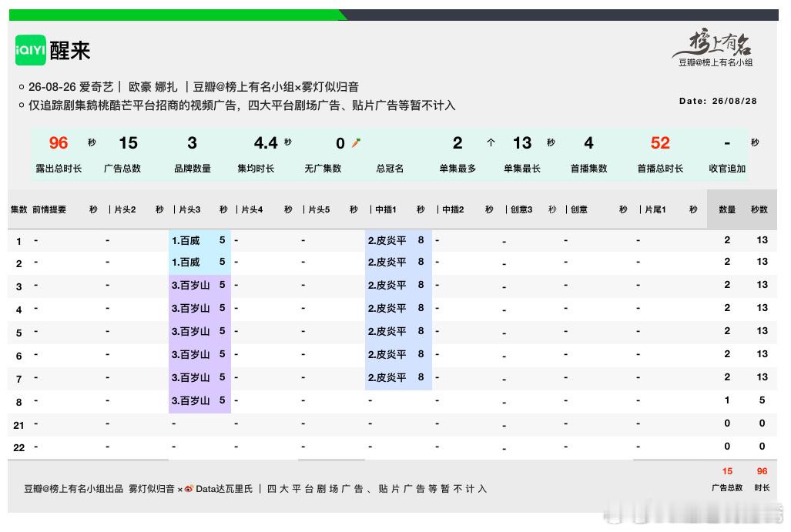791x532 pixels.
Task: Click the green iQIYI logo
Action: (x=30, y=50)
